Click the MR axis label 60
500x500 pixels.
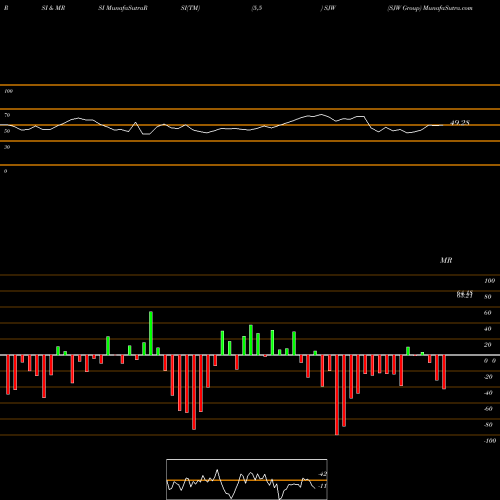(x=488, y=313)
